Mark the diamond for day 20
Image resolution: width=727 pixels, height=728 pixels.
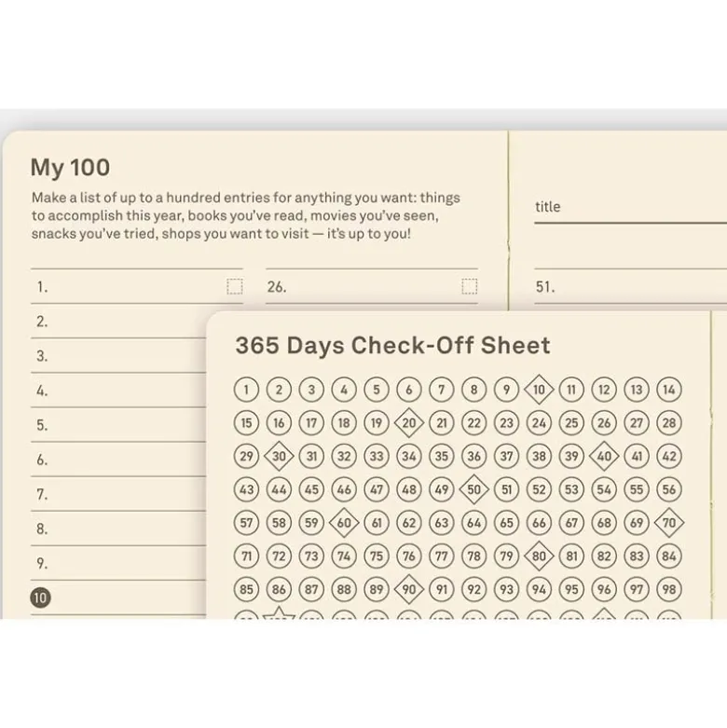tap(408, 422)
